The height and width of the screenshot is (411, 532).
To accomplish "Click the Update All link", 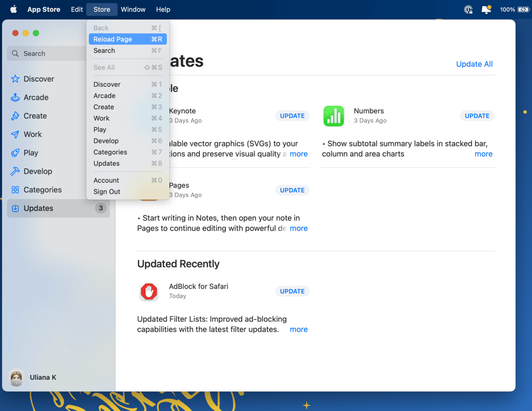I will (x=474, y=64).
